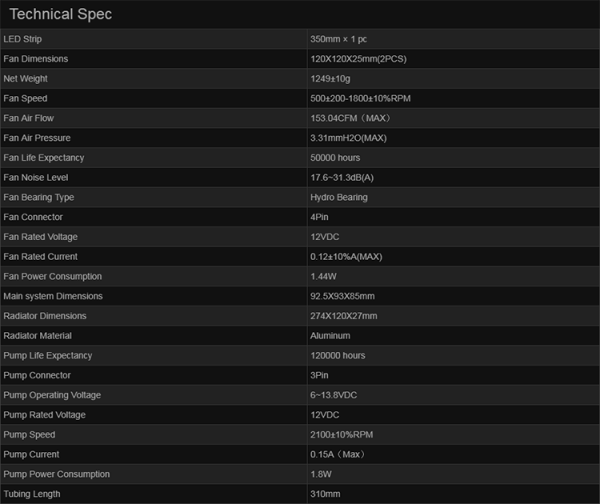
Task: Click the Net Weight value 1249±10g
Action: click(334, 79)
